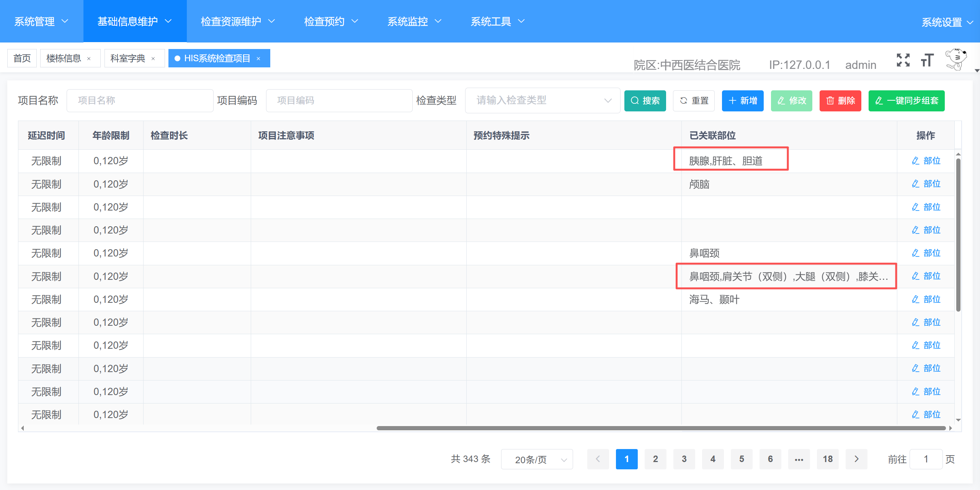Viewport: 980px width, 490px height.
Task: Click the plus icon on 新增 button
Action: (x=732, y=101)
